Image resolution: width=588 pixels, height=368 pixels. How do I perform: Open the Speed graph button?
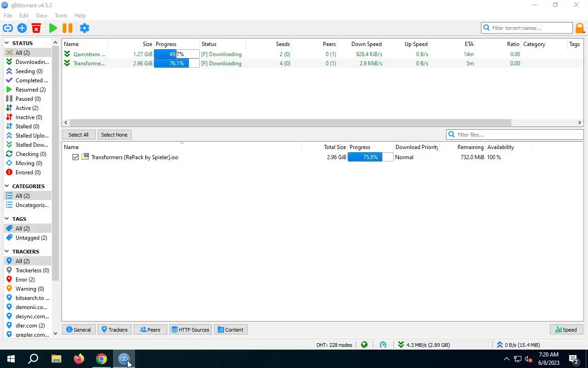pos(566,330)
